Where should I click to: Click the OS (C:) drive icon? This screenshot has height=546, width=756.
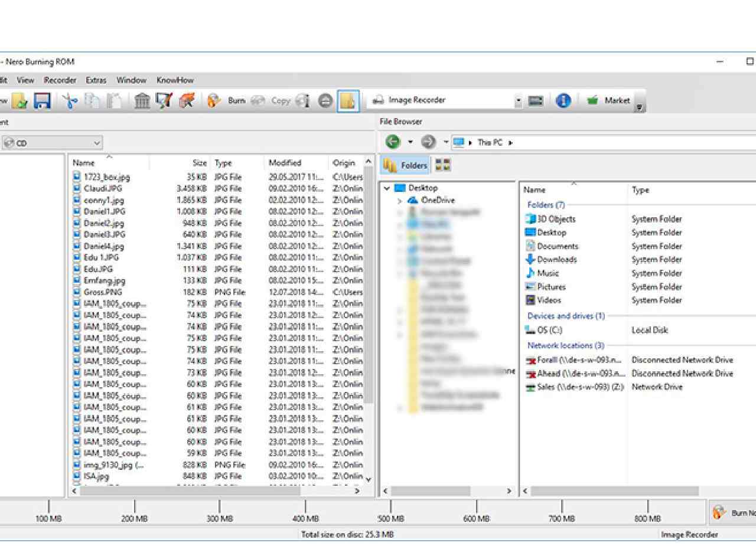click(530, 331)
